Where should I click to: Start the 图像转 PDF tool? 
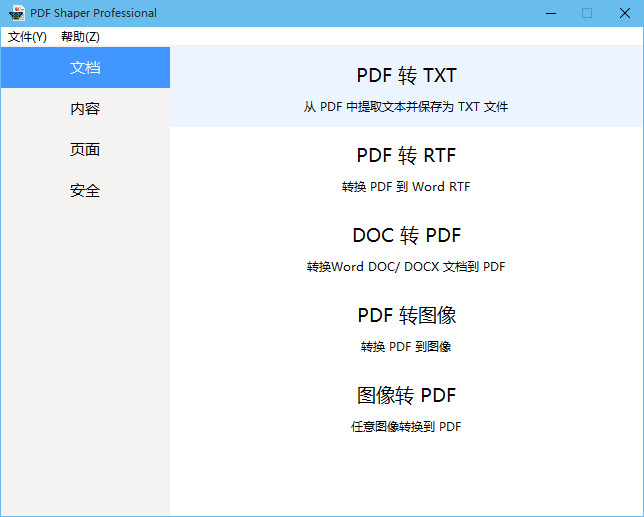point(406,395)
